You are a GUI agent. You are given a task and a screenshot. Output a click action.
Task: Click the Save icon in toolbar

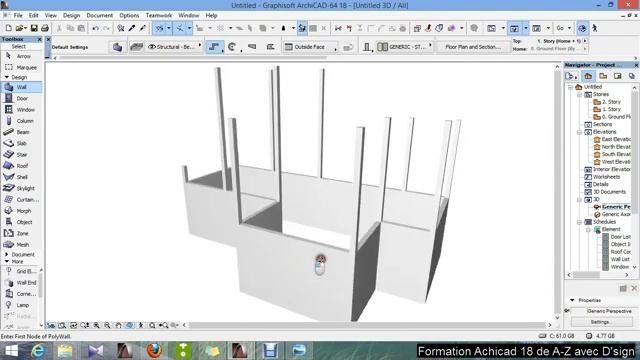(x=34, y=28)
